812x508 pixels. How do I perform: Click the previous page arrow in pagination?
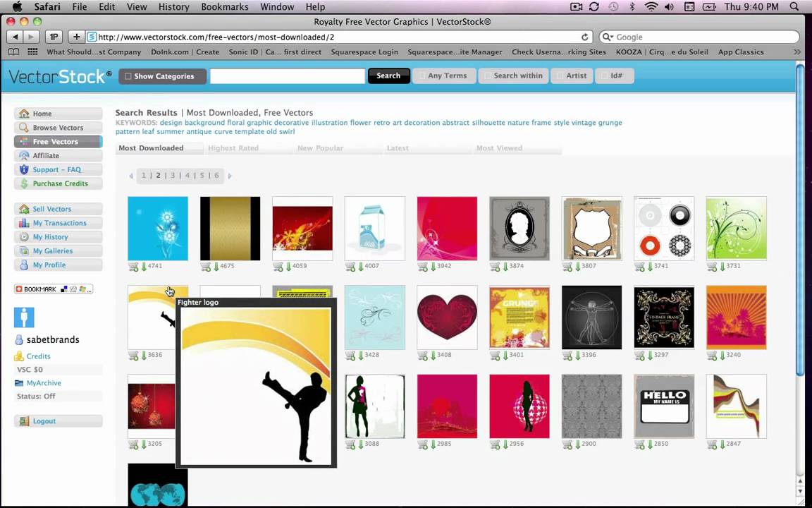click(x=131, y=176)
